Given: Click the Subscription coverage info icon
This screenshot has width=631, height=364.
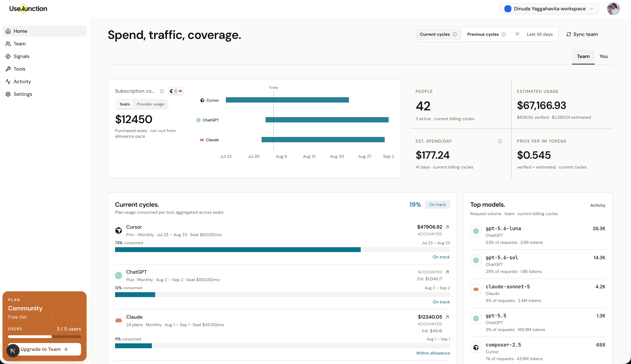Looking at the screenshot, I should pos(162,91).
